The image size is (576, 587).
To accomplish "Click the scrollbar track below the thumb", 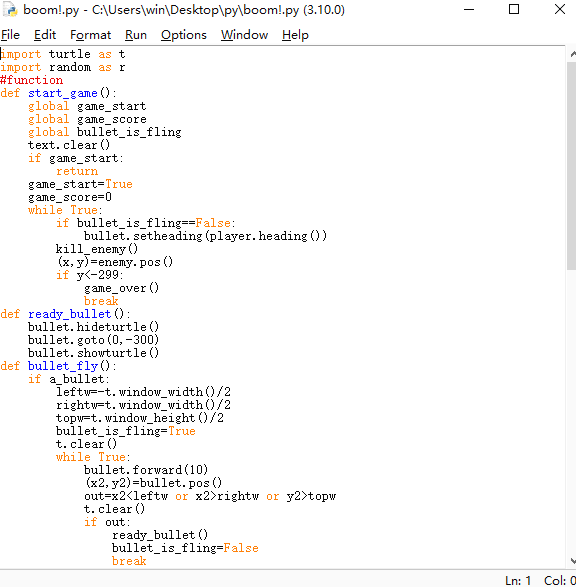I will (572, 411).
